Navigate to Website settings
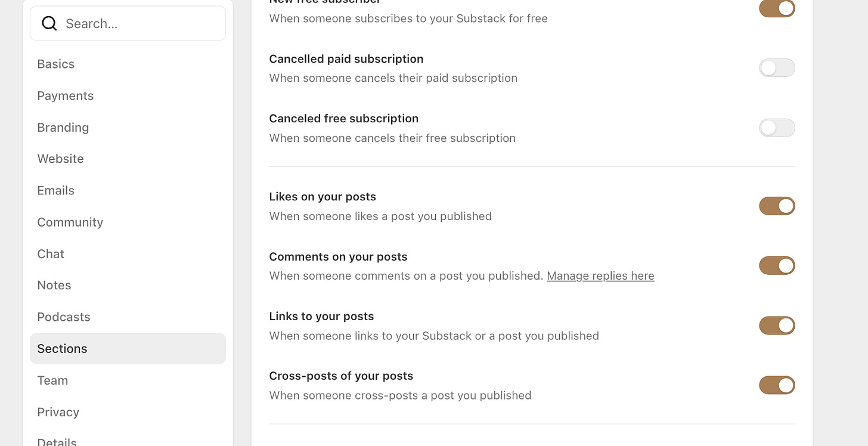 [60, 159]
